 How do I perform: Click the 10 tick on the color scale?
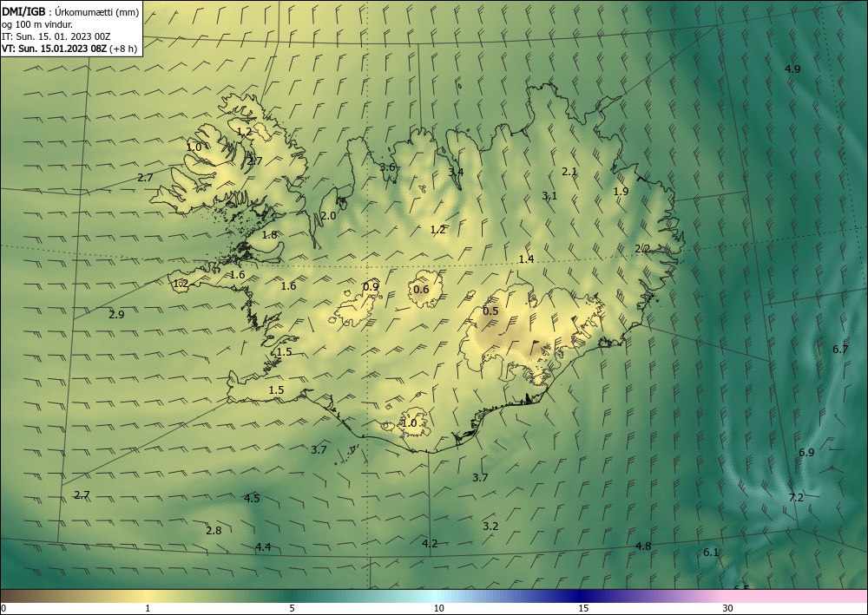click(438, 609)
